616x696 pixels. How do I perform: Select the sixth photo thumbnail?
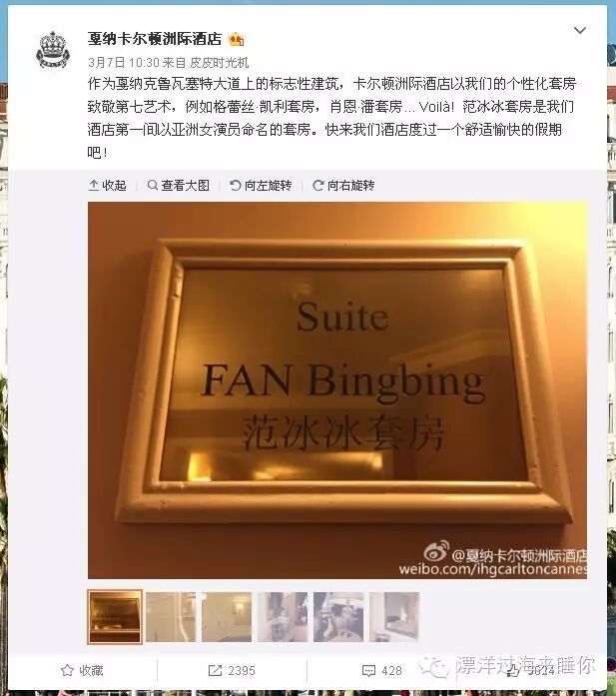point(394,617)
